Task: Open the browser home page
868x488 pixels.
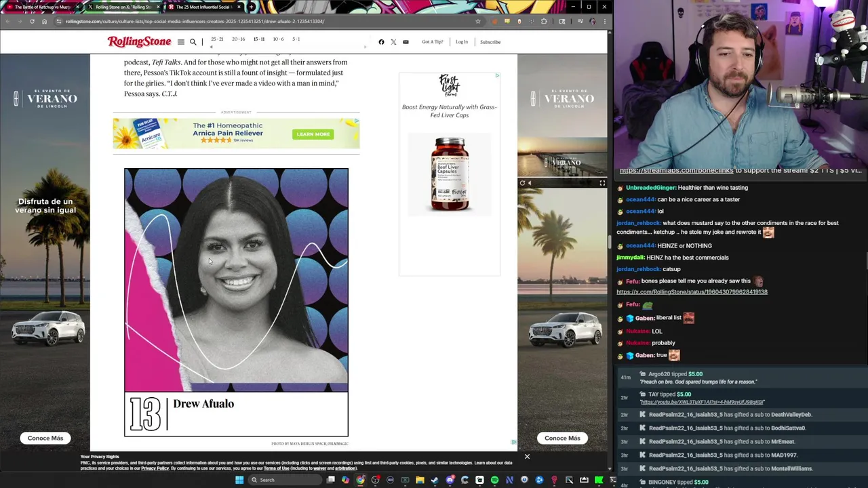Action: pyautogui.click(x=44, y=21)
